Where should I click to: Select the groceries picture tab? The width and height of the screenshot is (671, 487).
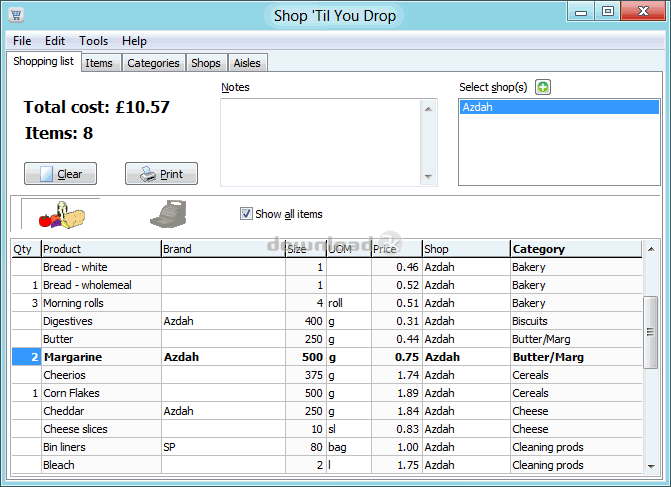tap(61, 214)
